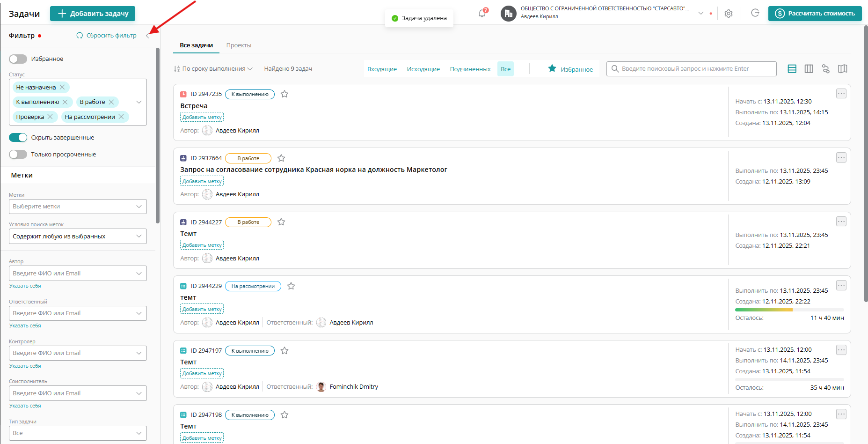Click "Указать себя" under Соисполнитель
Screen dimensions: 868x444
pos(25,406)
